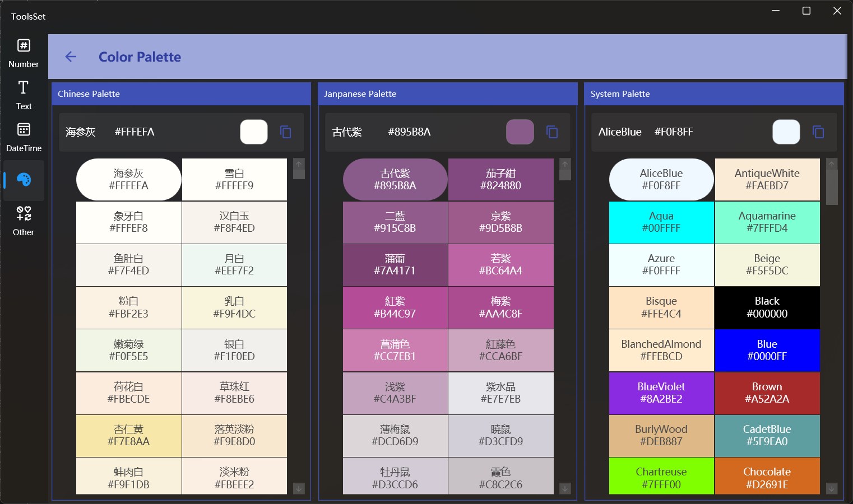Viewport: 853px width, 504px height.
Task: Open the DateTime tools section
Action: point(24,138)
